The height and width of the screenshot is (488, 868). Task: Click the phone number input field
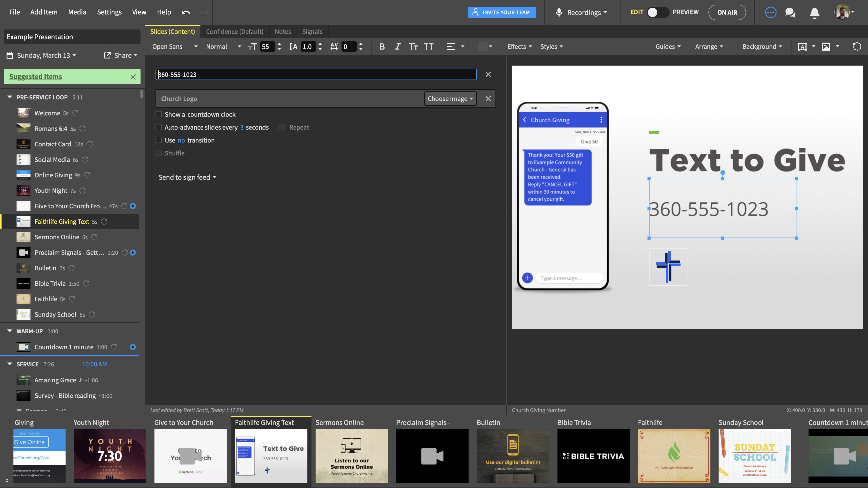(316, 74)
